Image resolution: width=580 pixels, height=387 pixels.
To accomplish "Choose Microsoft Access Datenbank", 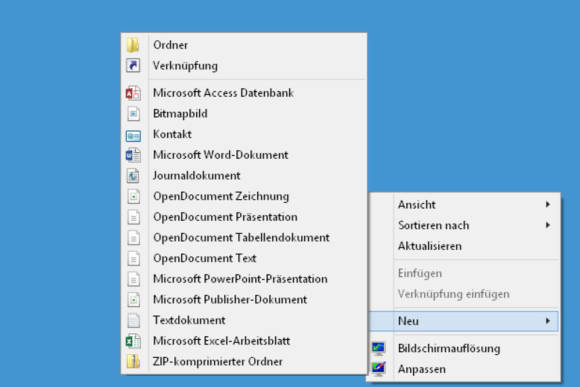I will coord(244,93).
